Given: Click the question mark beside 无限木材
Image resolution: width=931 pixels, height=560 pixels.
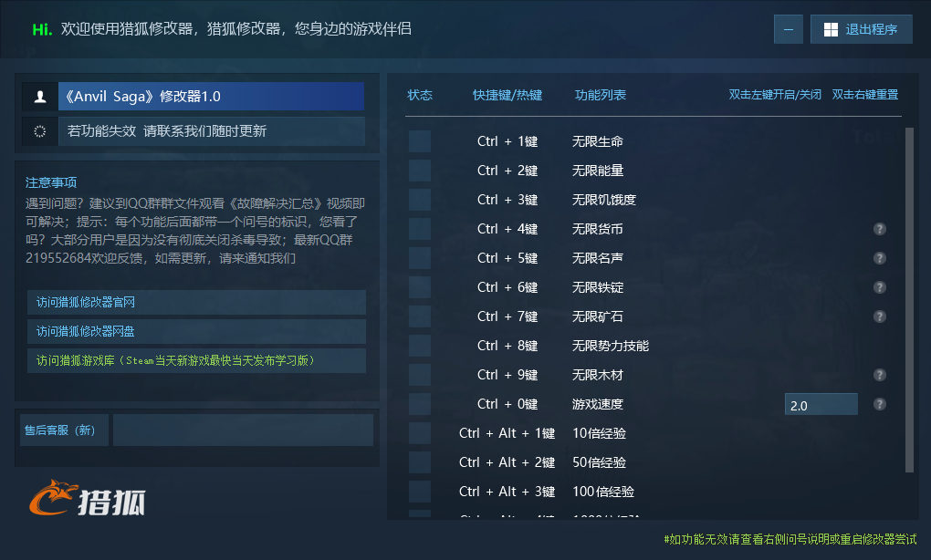Looking at the screenshot, I should point(880,375).
